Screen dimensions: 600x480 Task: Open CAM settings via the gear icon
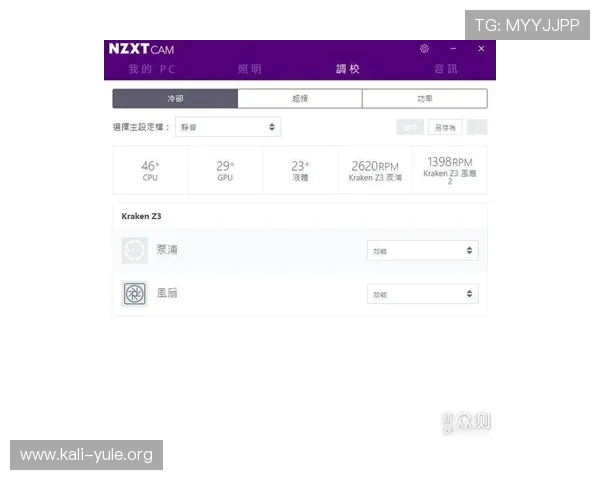424,49
